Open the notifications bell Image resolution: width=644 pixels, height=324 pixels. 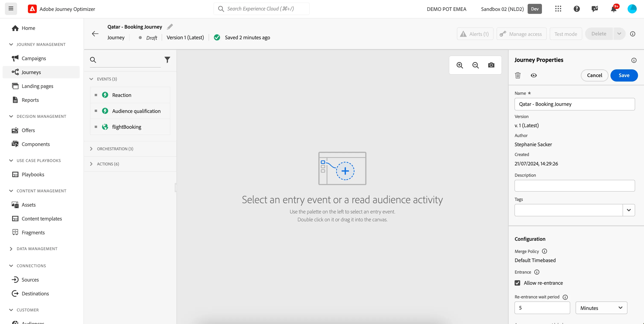pyautogui.click(x=613, y=9)
